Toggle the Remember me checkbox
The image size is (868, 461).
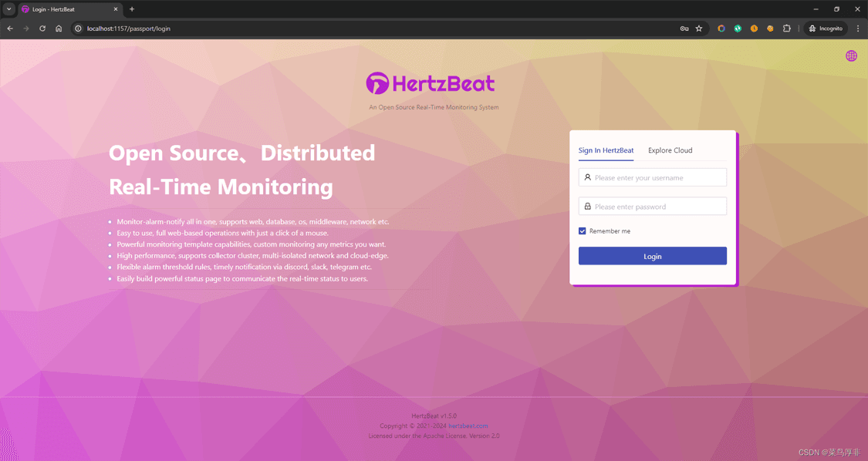pyautogui.click(x=583, y=230)
